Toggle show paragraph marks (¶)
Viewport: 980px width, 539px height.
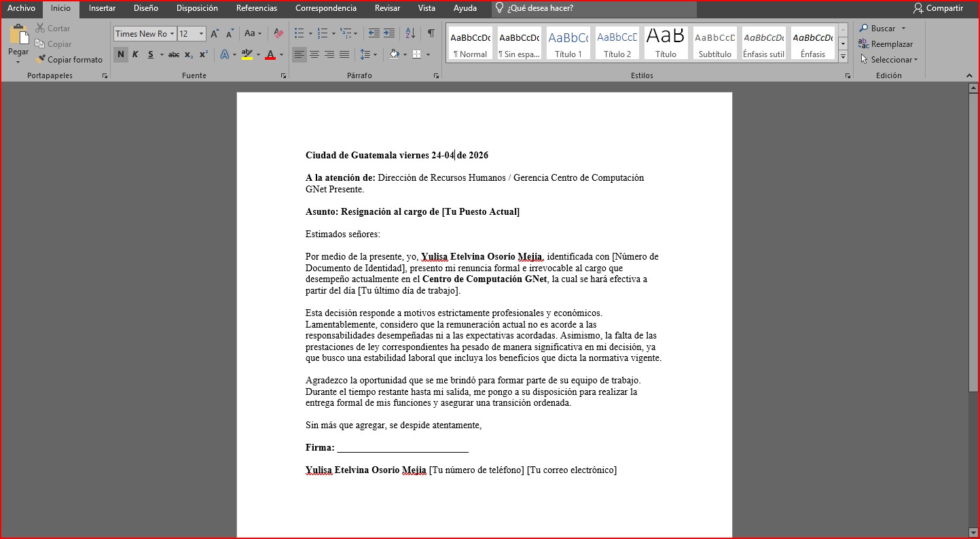(431, 33)
